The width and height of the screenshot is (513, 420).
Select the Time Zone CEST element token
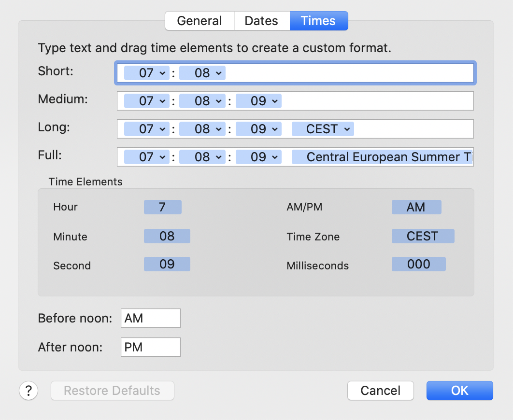click(x=423, y=236)
